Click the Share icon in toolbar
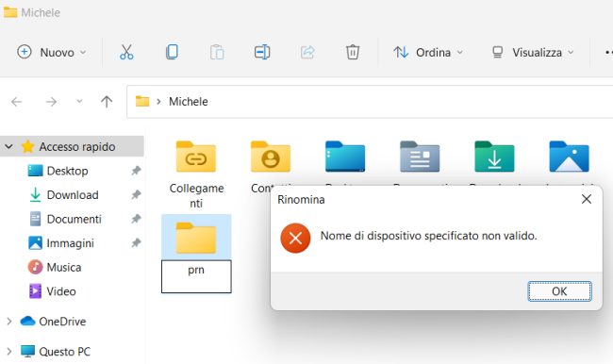Viewport: 613px width, 364px height. pyautogui.click(x=307, y=52)
